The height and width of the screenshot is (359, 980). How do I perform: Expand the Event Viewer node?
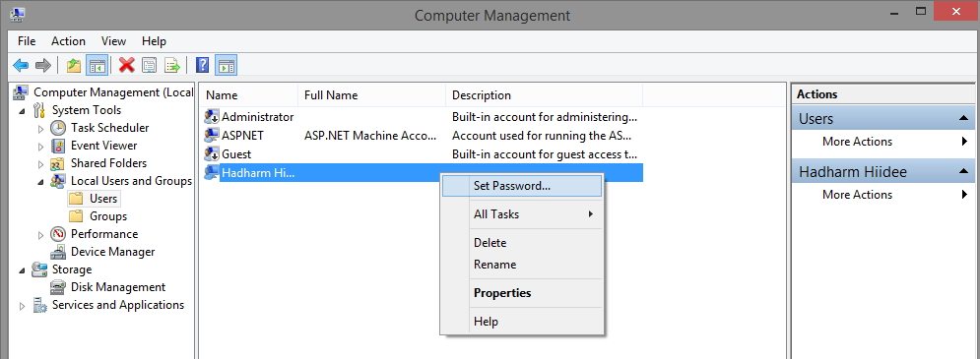(x=41, y=147)
